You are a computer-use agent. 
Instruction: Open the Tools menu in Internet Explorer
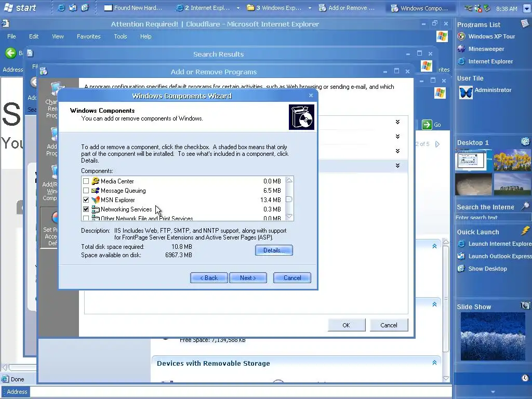(x=121, y=36)
